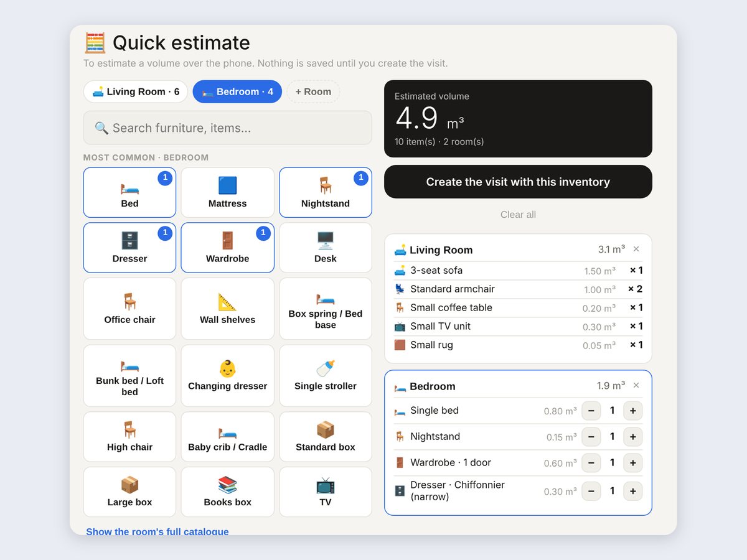This screenshot has height=560, width=747.
Task: Switch to the Living Room tab
Action: 136,91
